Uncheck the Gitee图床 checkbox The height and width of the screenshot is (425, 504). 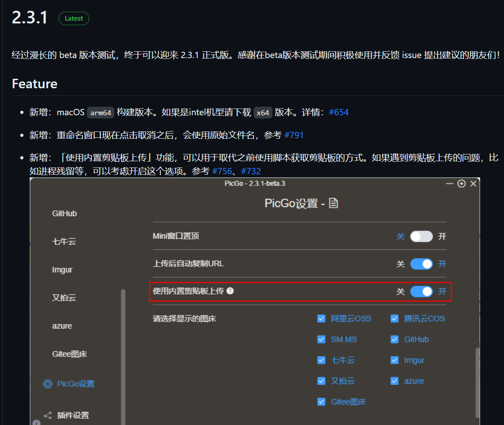[321, 402]
